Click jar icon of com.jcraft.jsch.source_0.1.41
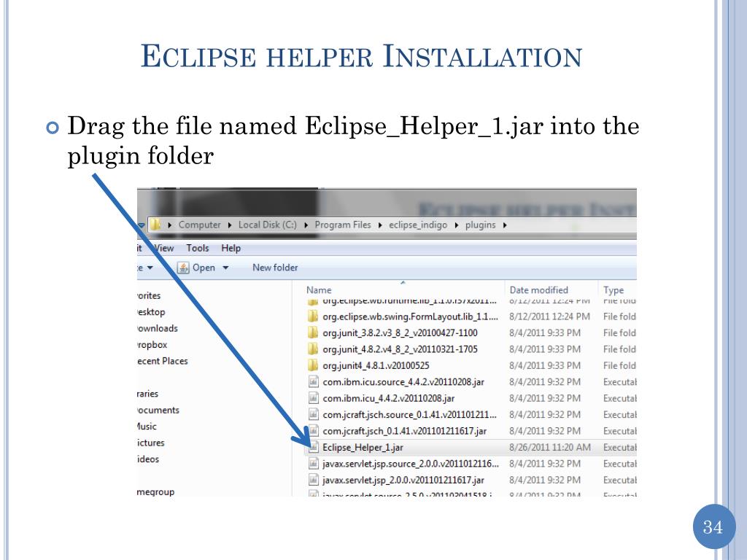Image resolution: width=747 pixels, height=560 pixels. [x=313, y=414]
